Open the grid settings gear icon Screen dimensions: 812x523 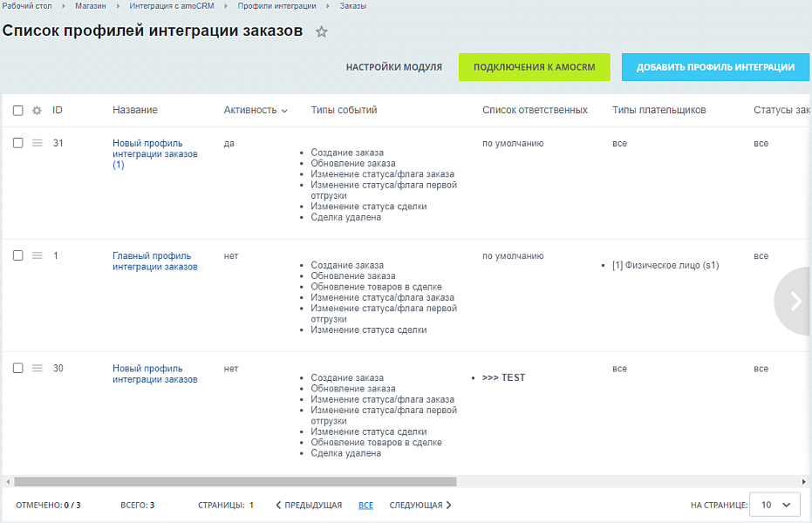click(x=35, y=110)
